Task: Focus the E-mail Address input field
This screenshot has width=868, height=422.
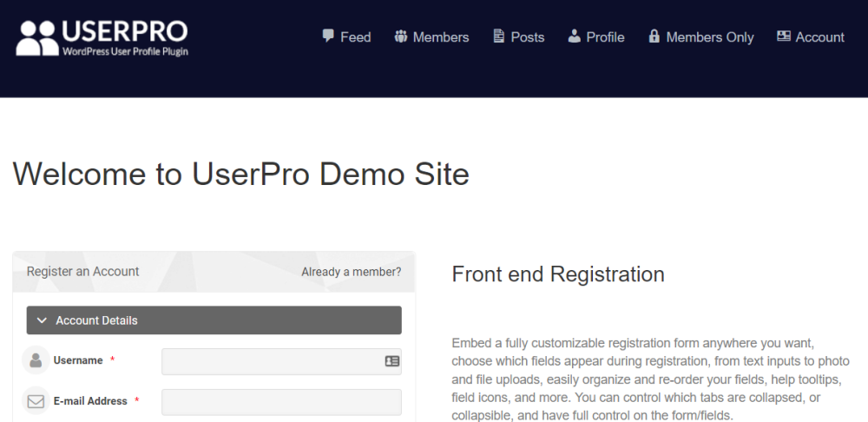Action: pos(281,402)
